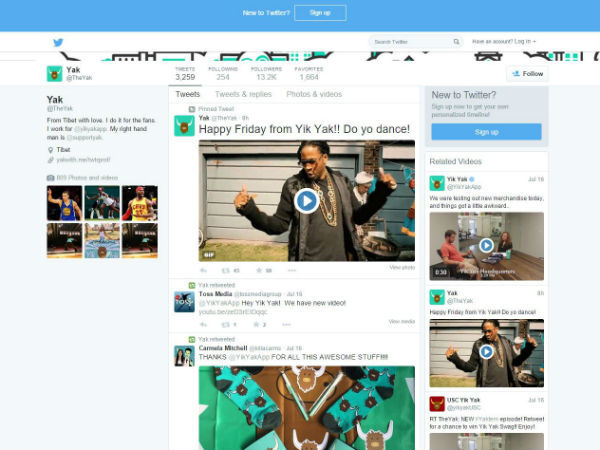
Task: Play the Yik Yak merchandise video
Action: coord(486,245)
